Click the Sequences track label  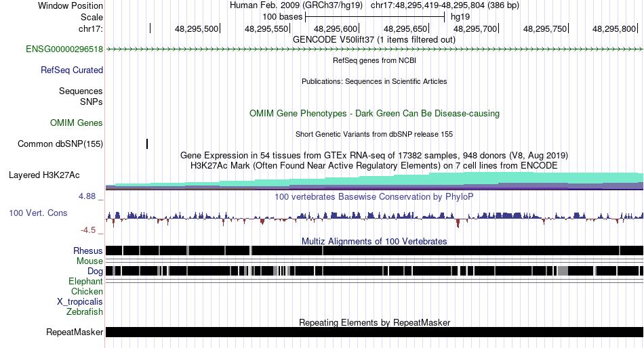[81, 91]
